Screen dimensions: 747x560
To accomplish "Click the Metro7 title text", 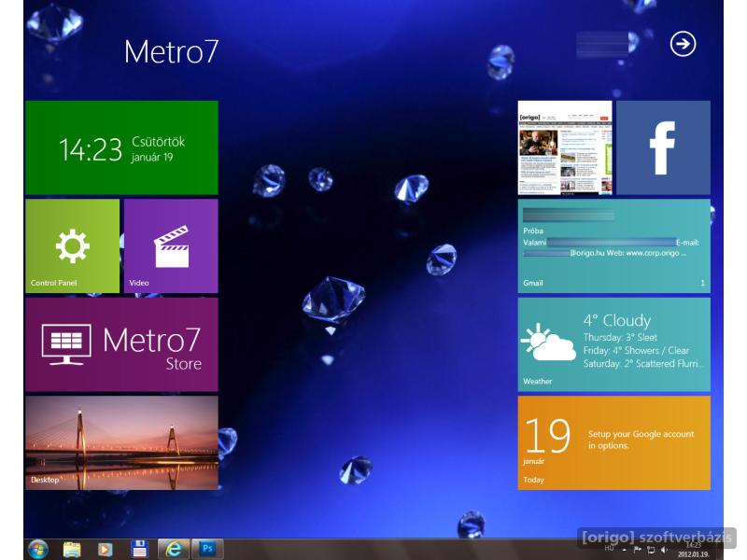I will [x=171, y=51].
